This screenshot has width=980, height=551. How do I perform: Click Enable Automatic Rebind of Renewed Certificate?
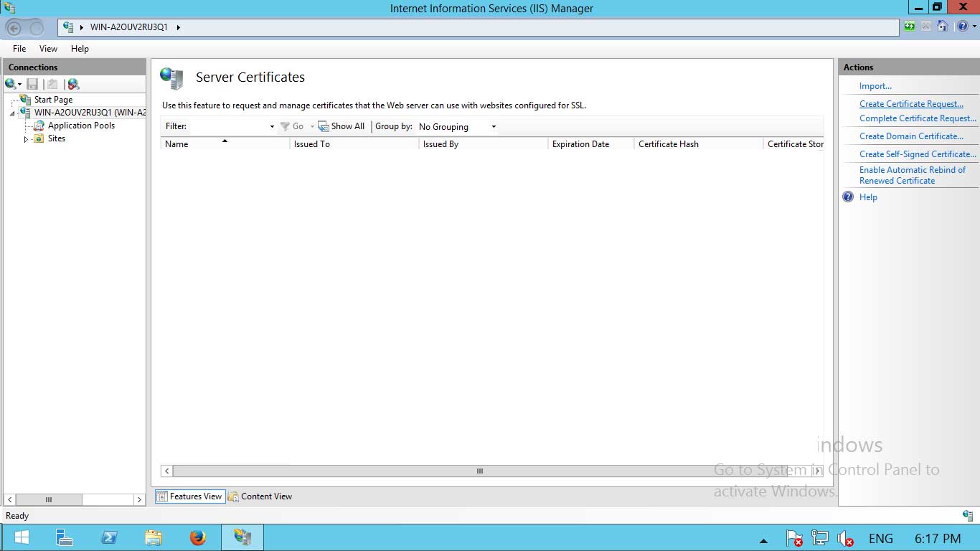[x=913, y=175]
